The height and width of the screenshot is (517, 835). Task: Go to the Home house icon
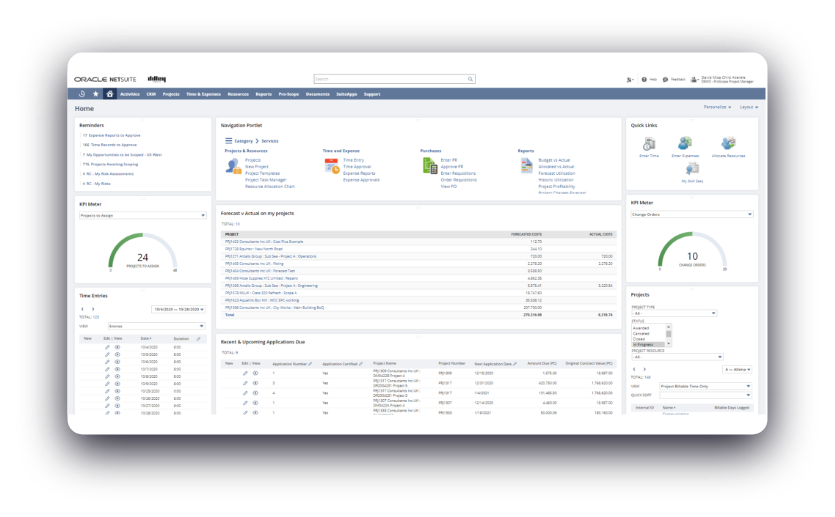(110, 94)
